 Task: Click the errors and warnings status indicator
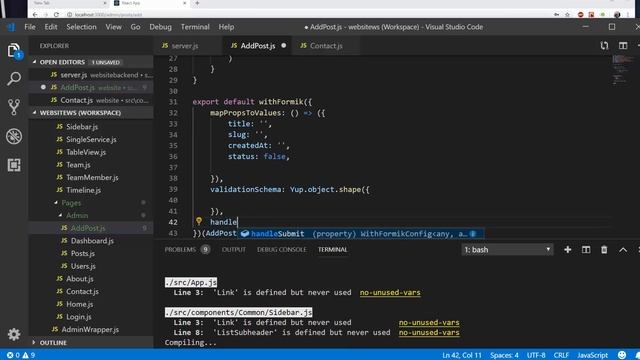[20, 355]
